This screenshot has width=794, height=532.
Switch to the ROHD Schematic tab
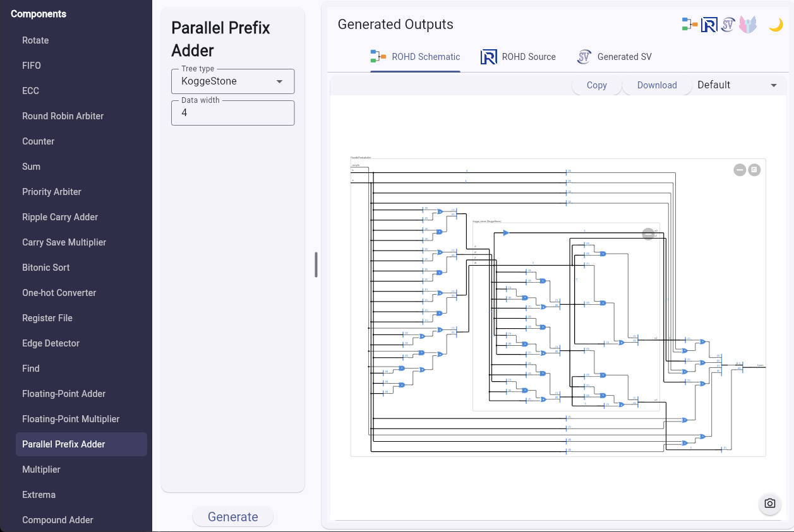pos(415,57)
